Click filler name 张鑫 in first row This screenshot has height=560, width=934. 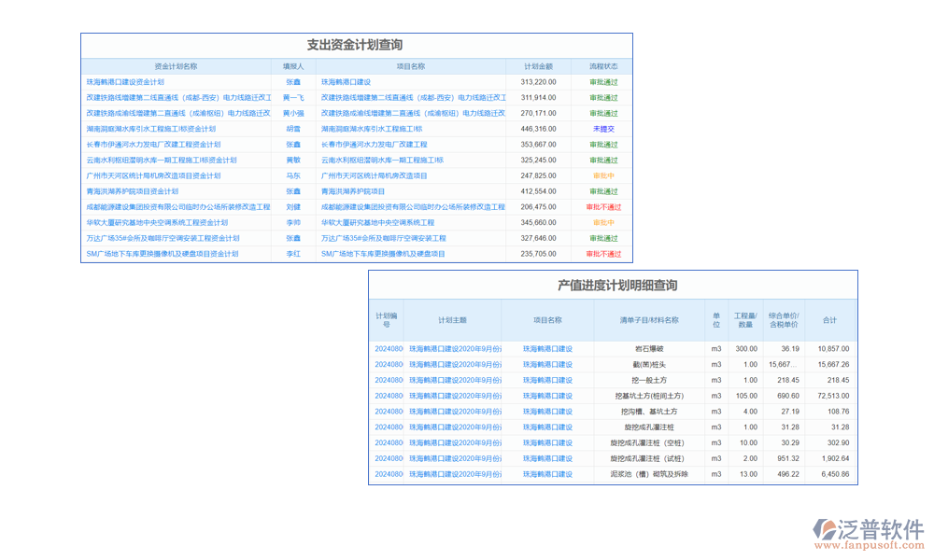point(292,81)
